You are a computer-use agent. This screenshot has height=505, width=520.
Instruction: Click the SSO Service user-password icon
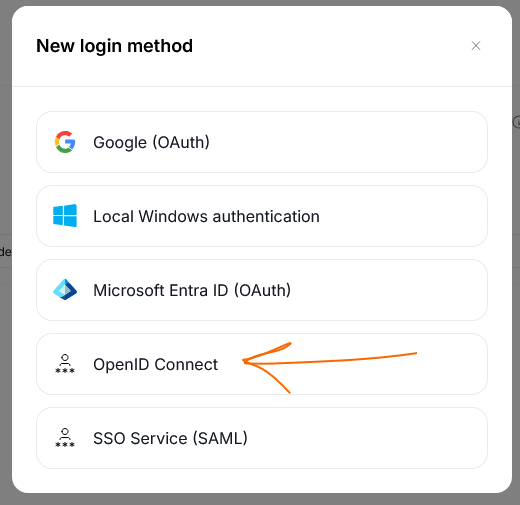pyautogui.click(x=65, y=438)
